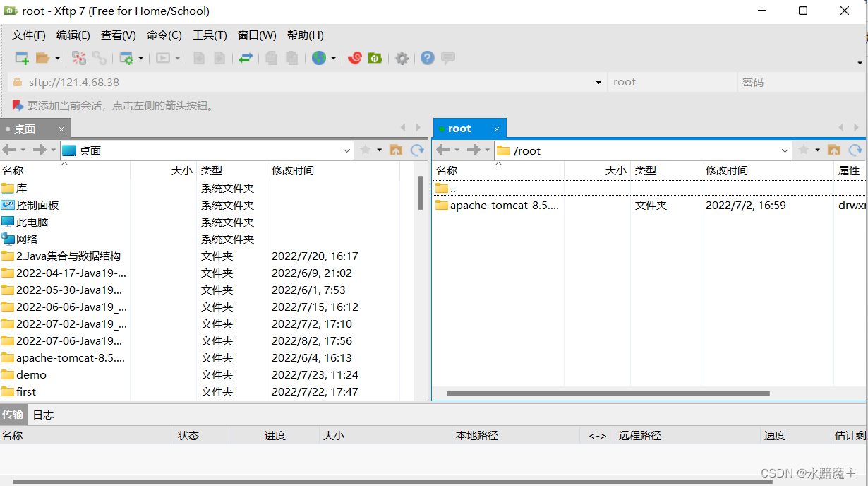Click the New Session toolbar icon
The height and width of the screenshot is (486, 868).
coord(22,58)
